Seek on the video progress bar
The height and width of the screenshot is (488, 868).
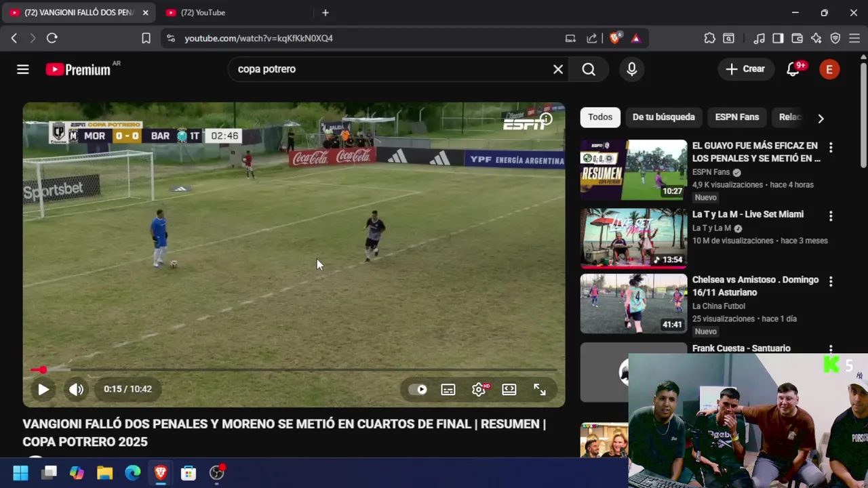pyautogui.click(x=294, y=370)
